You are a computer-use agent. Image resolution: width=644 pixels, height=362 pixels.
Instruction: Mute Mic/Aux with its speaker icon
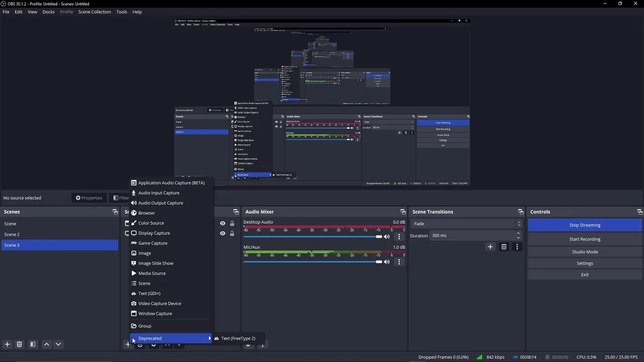pyautogui.click(x=386, y=262)
